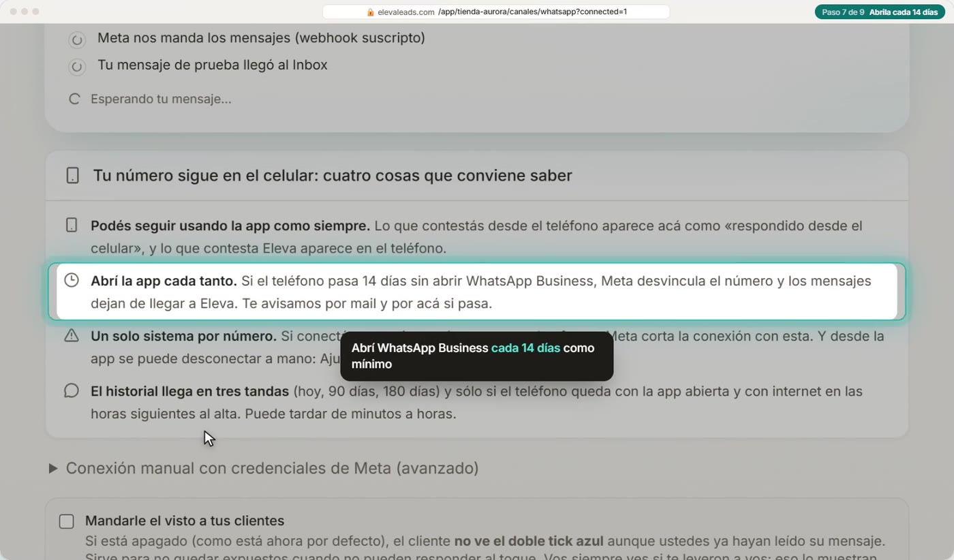The height and width of the screenshot is (560, 954).
Task: Click the bold text "Un solo sistema por número."
Action: click(183, 336)
